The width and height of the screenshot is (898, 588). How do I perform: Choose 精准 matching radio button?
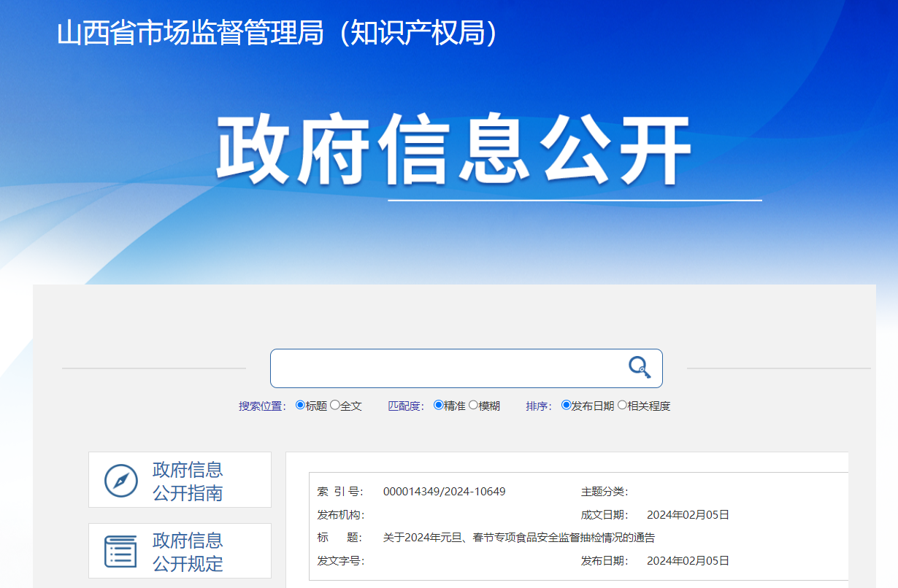(x=438, y=406)
